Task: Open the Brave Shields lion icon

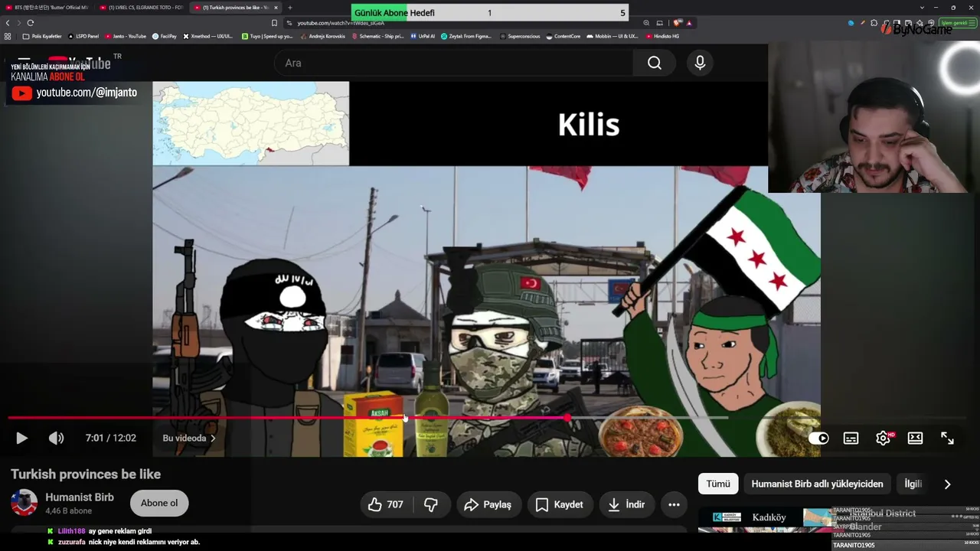Action: coord(677,23)
